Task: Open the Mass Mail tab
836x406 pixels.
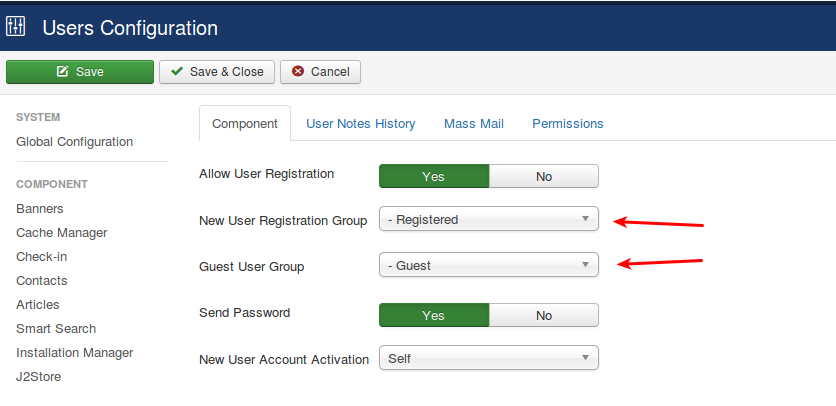Action: 473,124
